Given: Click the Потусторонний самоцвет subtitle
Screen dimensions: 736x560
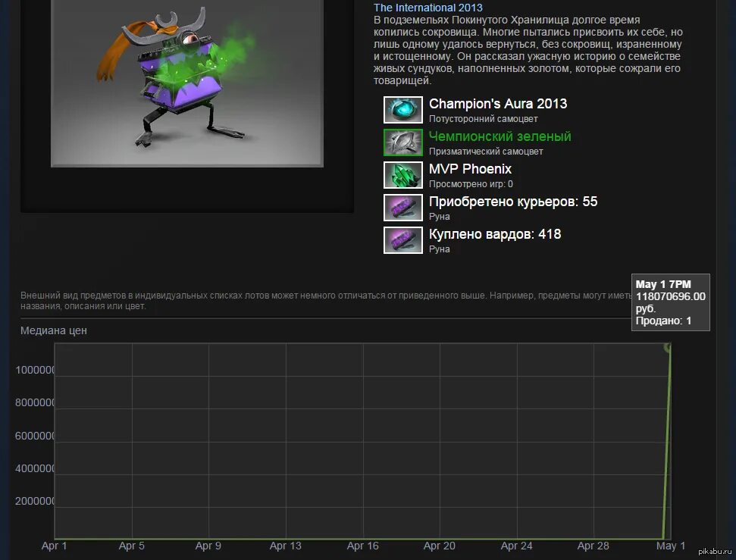Looking at the screenshot, I should (483, 119).
